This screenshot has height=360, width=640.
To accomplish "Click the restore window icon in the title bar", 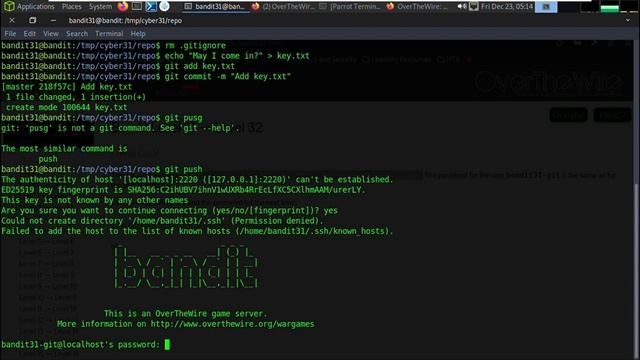I will [x=33, y=20].
